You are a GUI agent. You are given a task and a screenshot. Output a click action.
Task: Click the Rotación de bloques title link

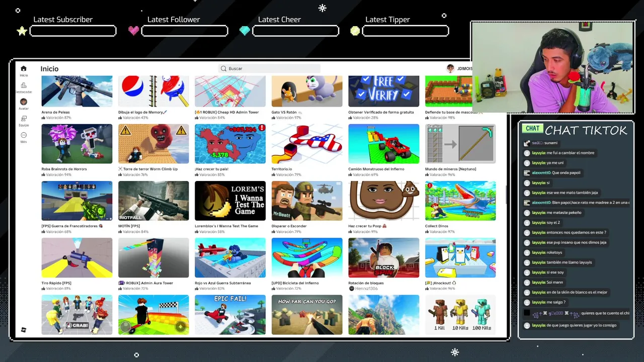366,283
